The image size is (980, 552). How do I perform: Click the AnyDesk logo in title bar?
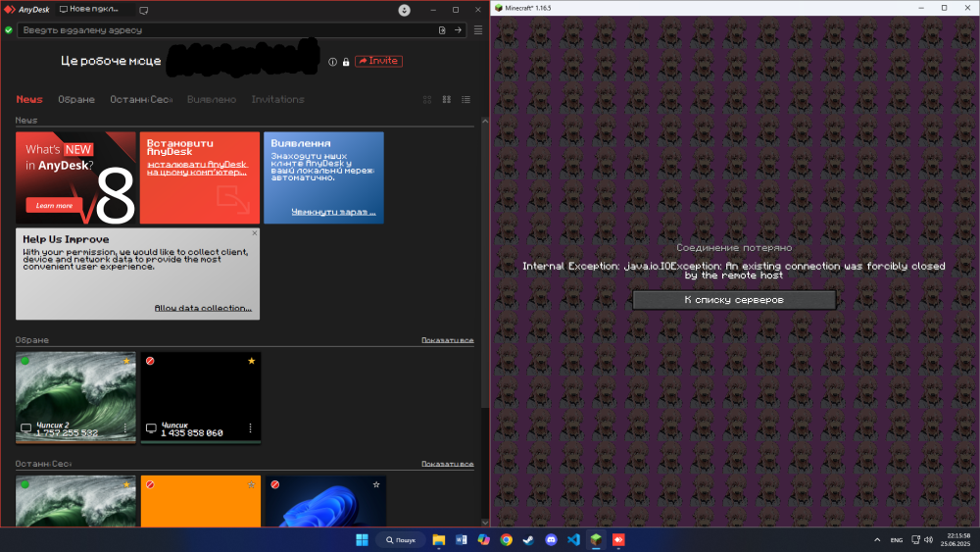(26, 10)
